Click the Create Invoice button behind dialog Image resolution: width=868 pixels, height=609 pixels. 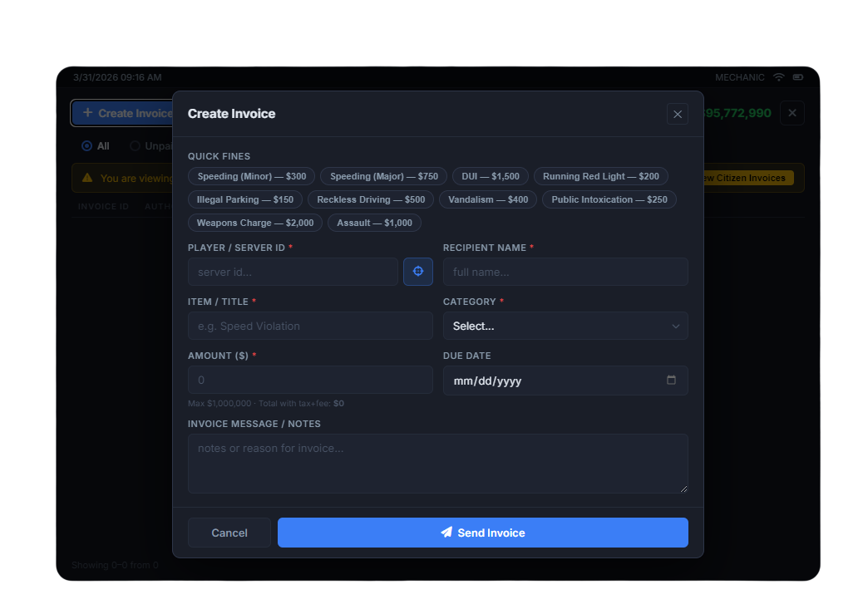point(123,113)
